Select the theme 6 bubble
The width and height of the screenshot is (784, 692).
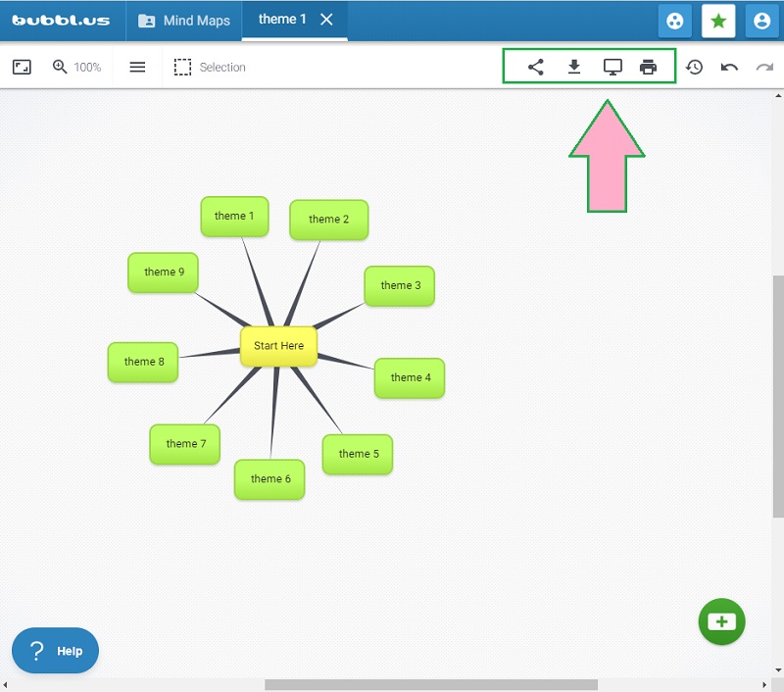pos(269,479)
